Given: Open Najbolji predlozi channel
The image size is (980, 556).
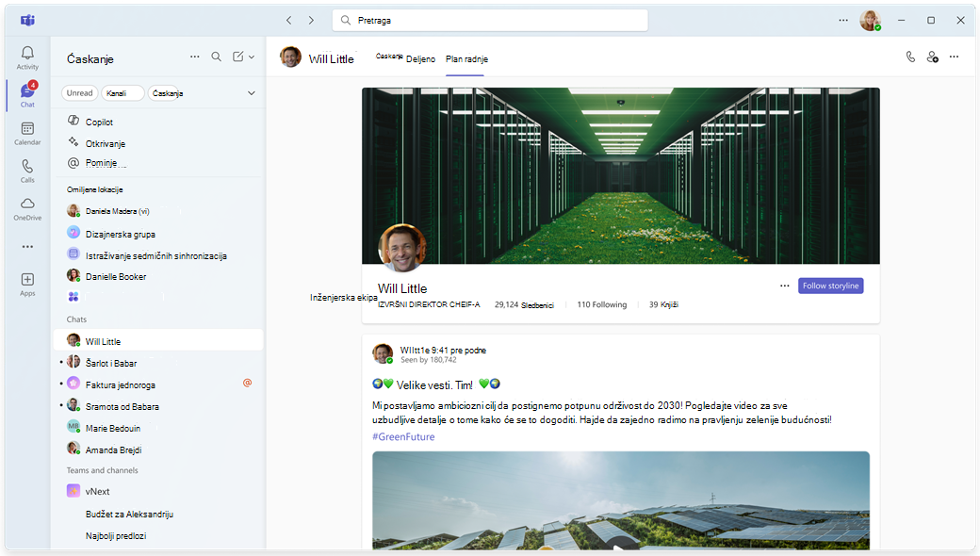Looking at the screenshot, I should pos(116,536).
